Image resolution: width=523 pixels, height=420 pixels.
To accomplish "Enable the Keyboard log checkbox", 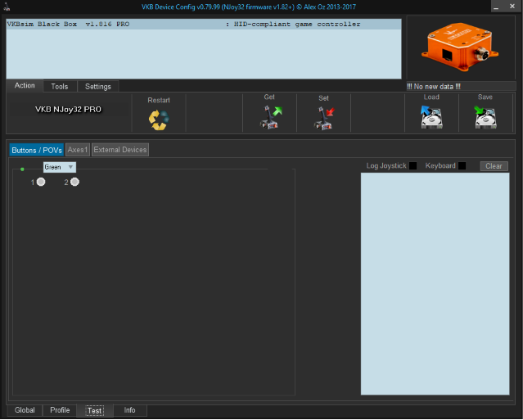I will tap(462, 166).
